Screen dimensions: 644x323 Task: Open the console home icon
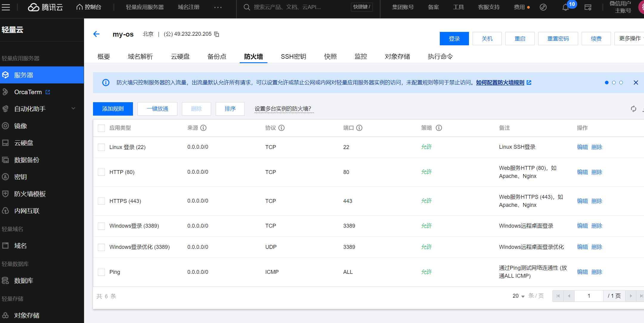tap(79, 7)
